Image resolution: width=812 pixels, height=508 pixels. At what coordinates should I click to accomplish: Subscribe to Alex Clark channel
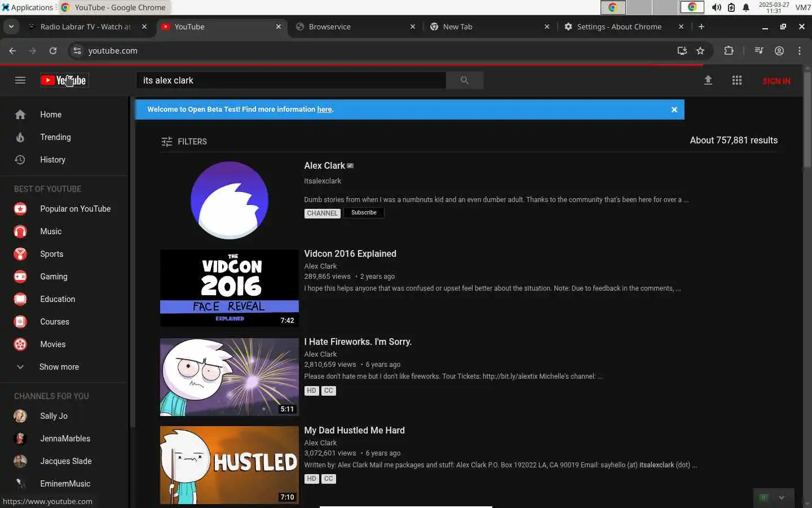tap(364, 213)
